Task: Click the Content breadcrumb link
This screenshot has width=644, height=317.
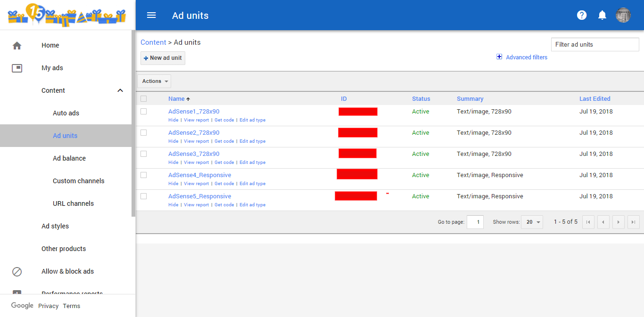Action: (x=153, y=42)
